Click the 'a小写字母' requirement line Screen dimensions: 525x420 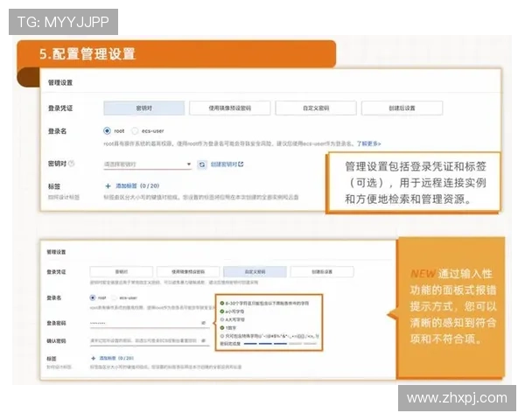pyautogui.click(x=232, y=311)
